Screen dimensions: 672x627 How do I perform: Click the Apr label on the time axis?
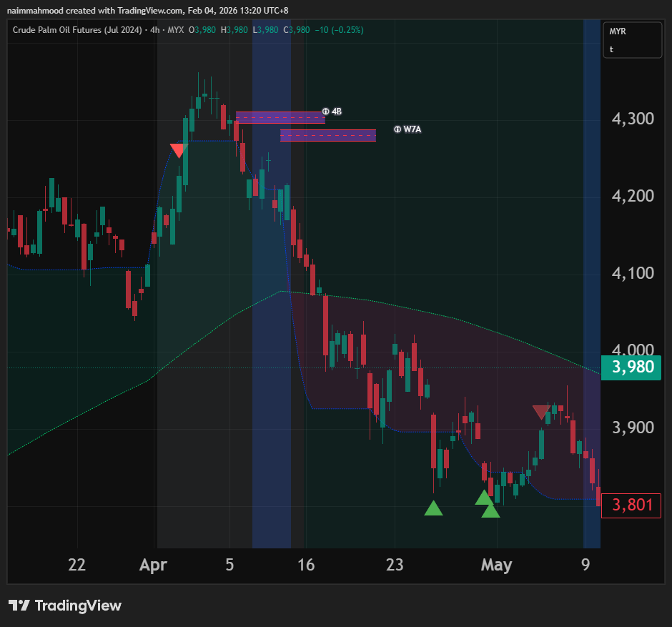pos(153,565)
